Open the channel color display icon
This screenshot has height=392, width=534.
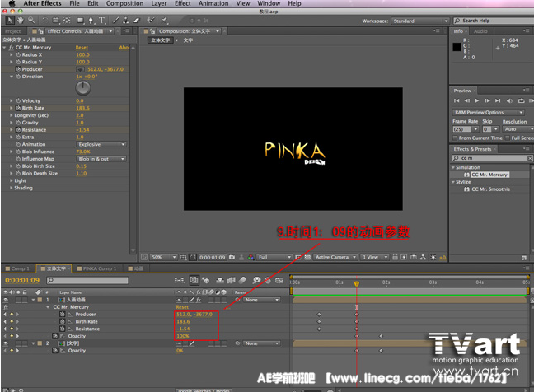[x=251, y=257]
